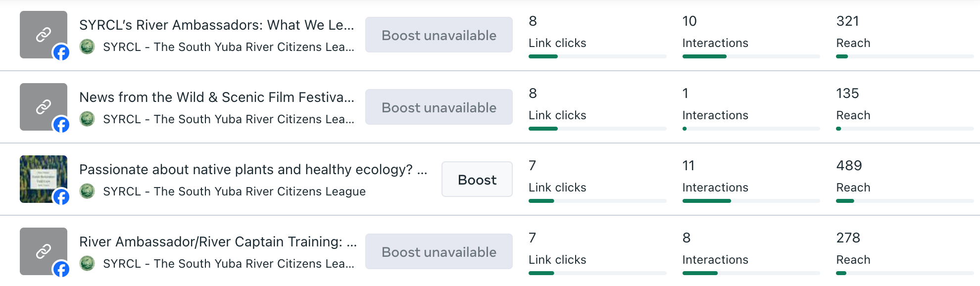Click Boost unavailable on River Captain Training post

click(x=439, y=252)
